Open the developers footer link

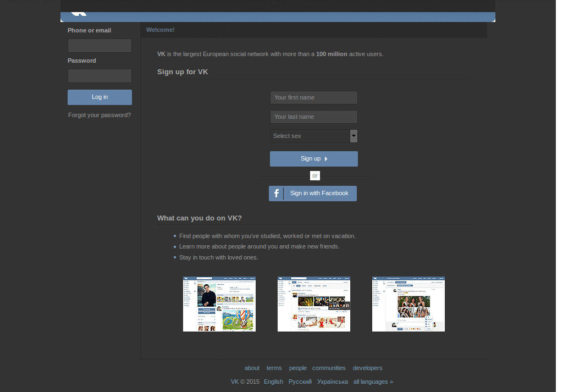pyautogui.click(x=368, y=368)
